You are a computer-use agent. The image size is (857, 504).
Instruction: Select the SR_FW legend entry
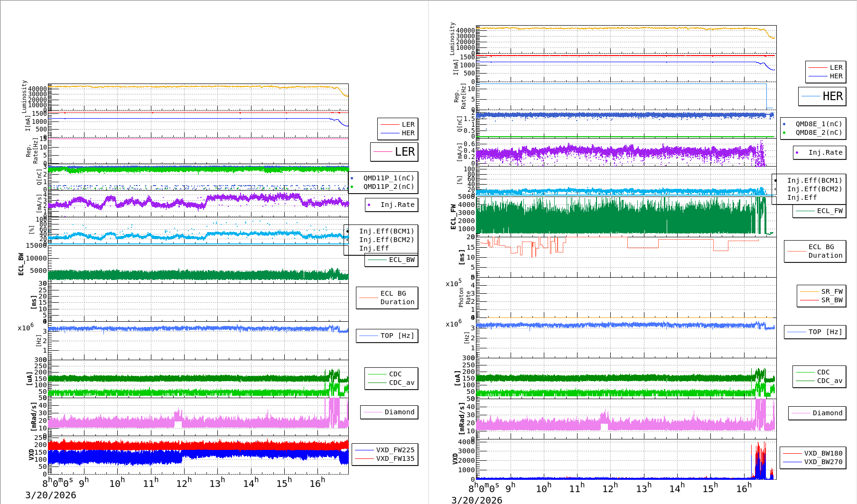pos(831,291)
